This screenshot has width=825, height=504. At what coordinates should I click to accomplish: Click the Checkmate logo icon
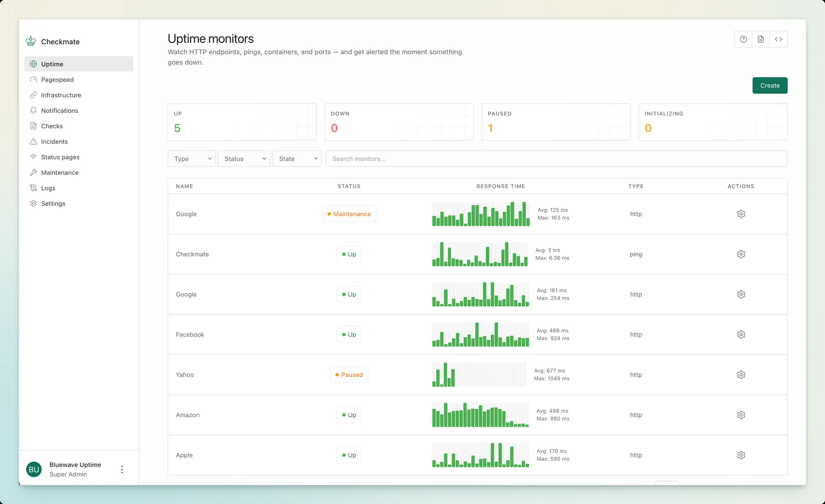pos(31,41)
